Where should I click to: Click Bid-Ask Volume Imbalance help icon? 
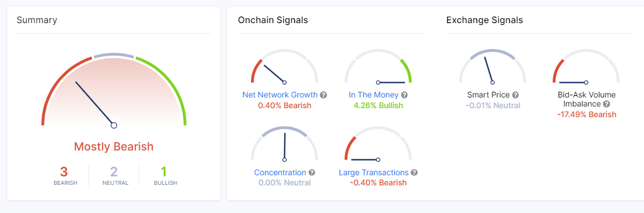click(x=607, y=104)
